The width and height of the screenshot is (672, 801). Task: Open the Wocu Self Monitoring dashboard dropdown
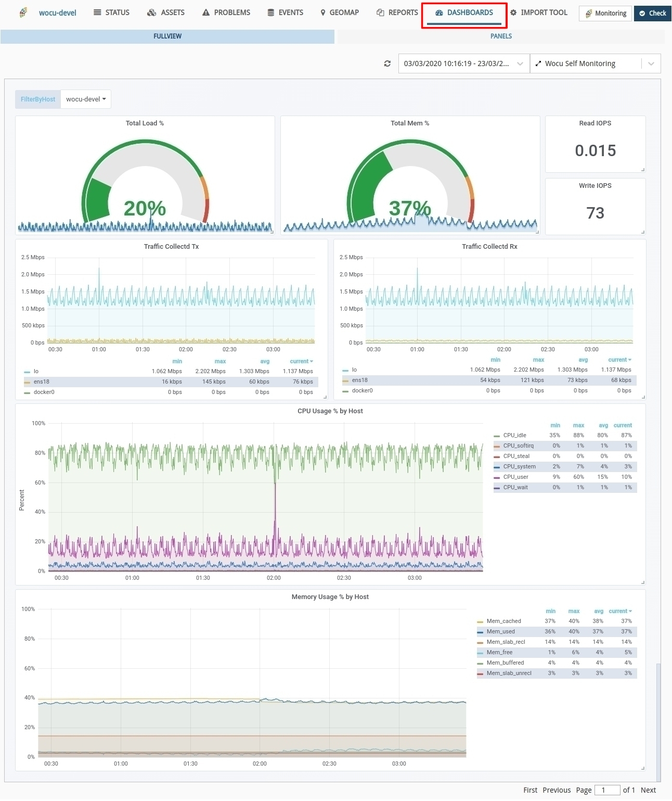click(x=595, y=63)
